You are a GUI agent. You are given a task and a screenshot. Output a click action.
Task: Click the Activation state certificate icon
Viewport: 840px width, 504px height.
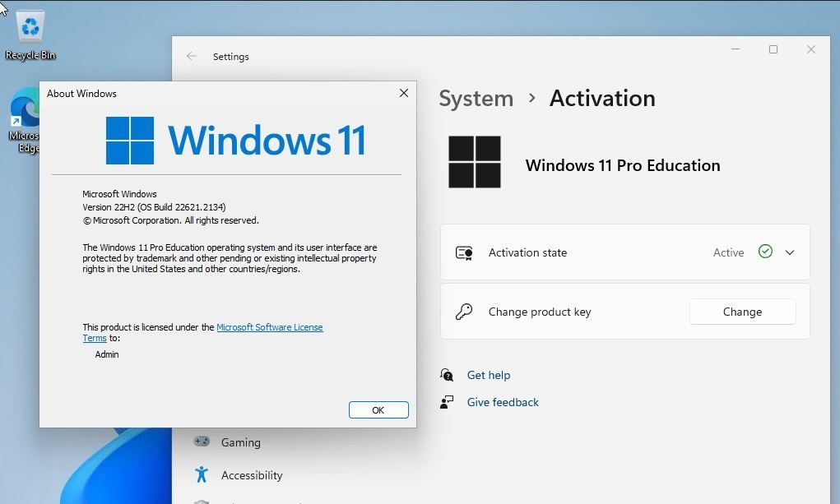click(464, 252)
